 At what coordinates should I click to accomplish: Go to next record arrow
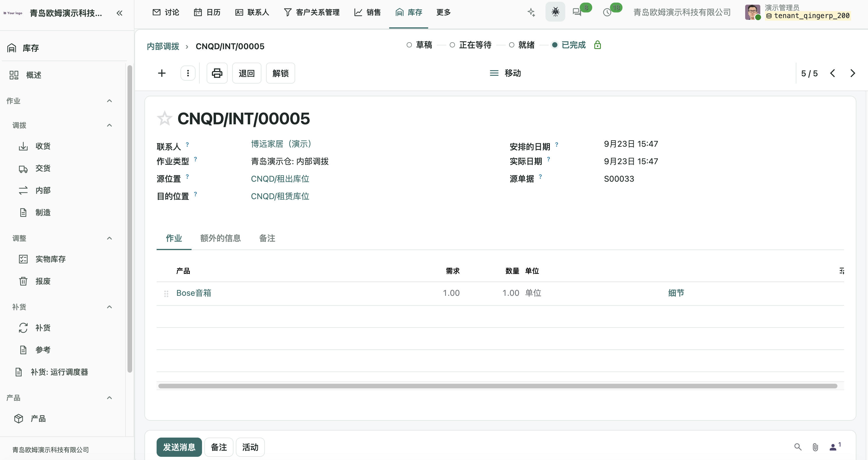pyautogui.click(x=853, y=73)
